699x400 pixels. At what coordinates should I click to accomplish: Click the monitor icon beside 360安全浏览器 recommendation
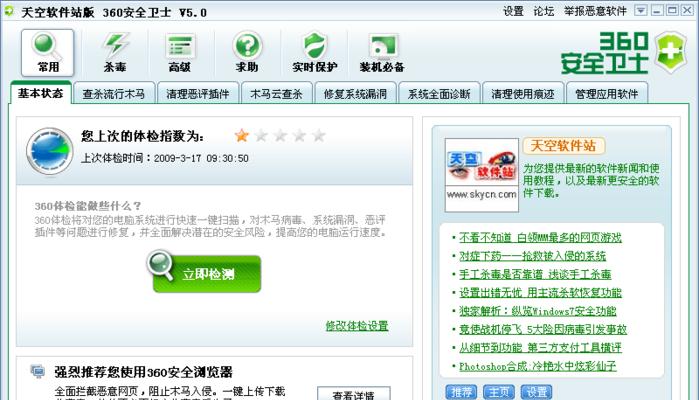pos(38,371)
